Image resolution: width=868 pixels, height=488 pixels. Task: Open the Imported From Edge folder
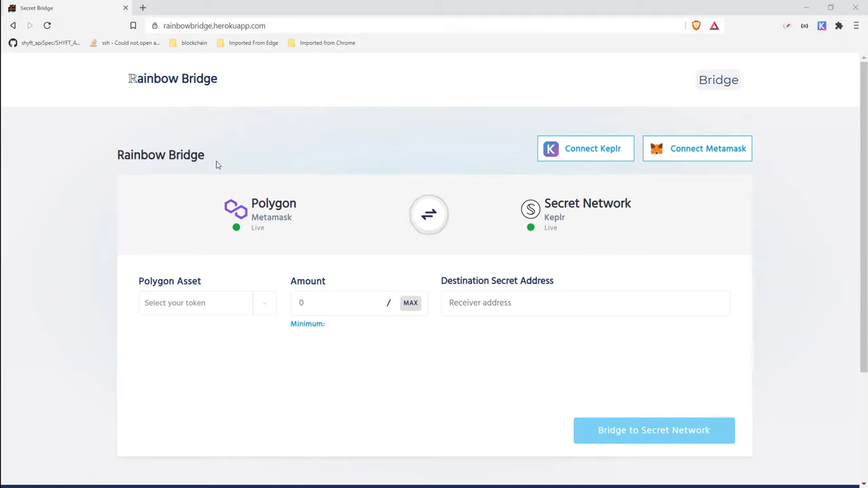(248, 43)
